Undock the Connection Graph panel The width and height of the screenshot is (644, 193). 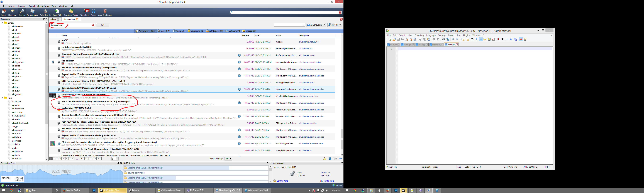coord(118,163)
